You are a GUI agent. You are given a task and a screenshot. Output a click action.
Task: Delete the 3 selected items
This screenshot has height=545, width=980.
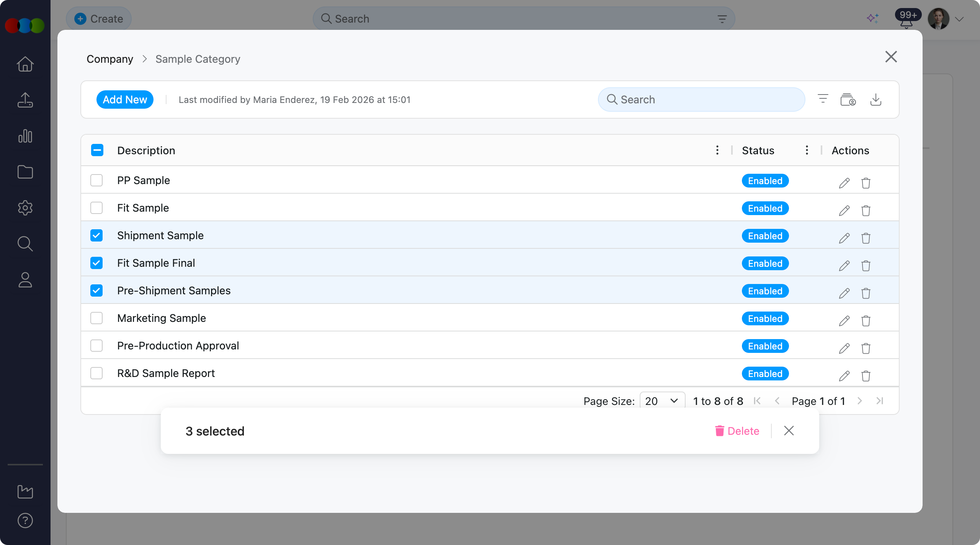point(737,431)
